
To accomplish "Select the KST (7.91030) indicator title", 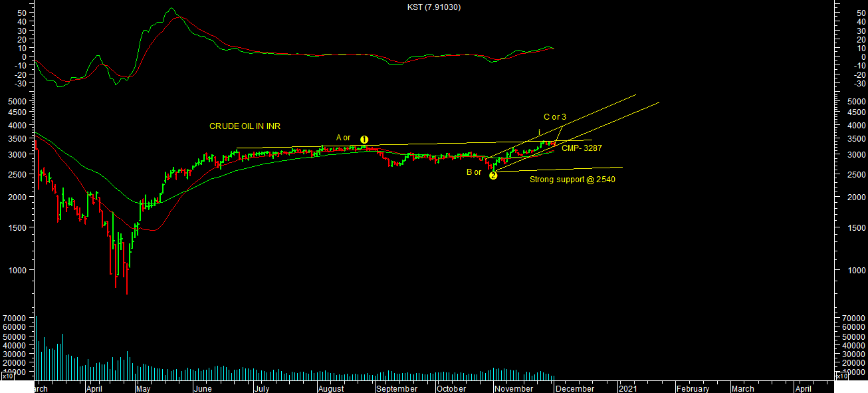I will pos(434,7).
